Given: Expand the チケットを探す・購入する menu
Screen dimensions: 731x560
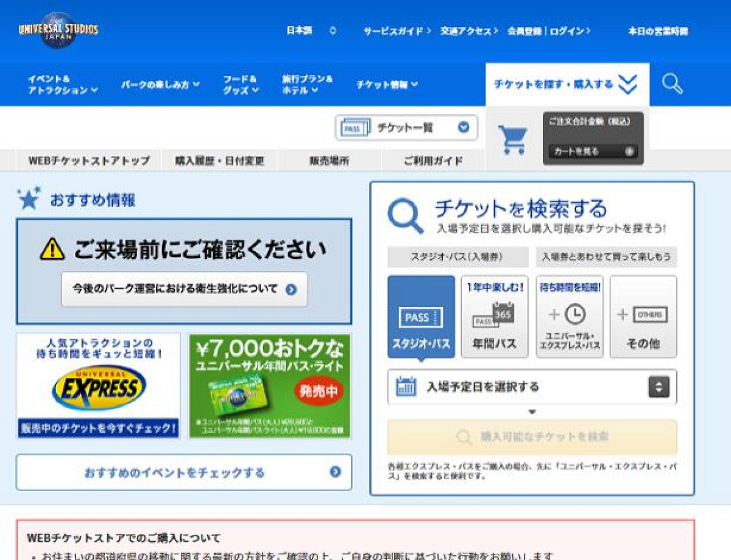Looking at the screenshot, I should (x=567, y=84).
